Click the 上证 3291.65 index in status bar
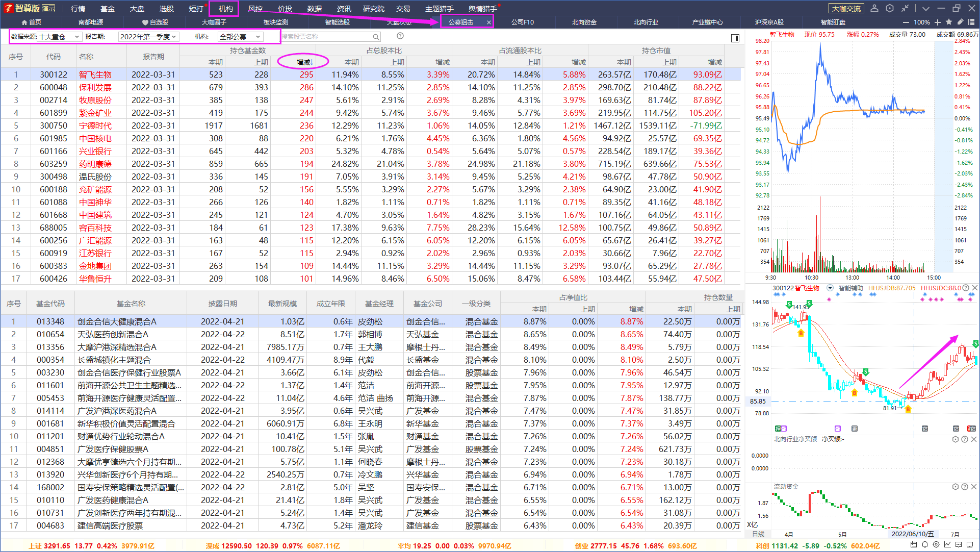980x552 pixels. [49, 546]
